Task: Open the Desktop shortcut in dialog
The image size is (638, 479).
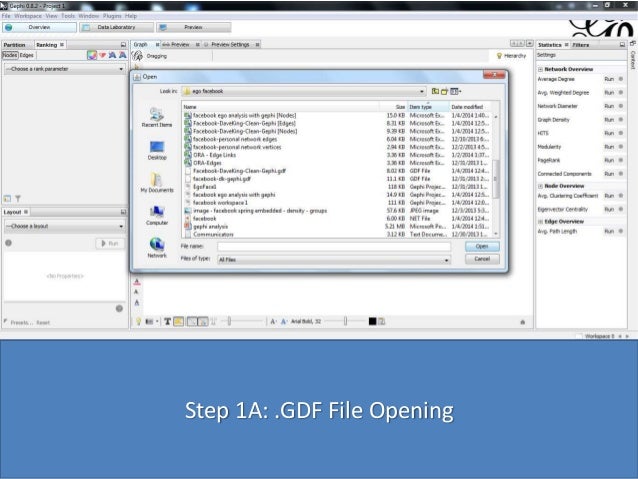Action: pos(157,147)
